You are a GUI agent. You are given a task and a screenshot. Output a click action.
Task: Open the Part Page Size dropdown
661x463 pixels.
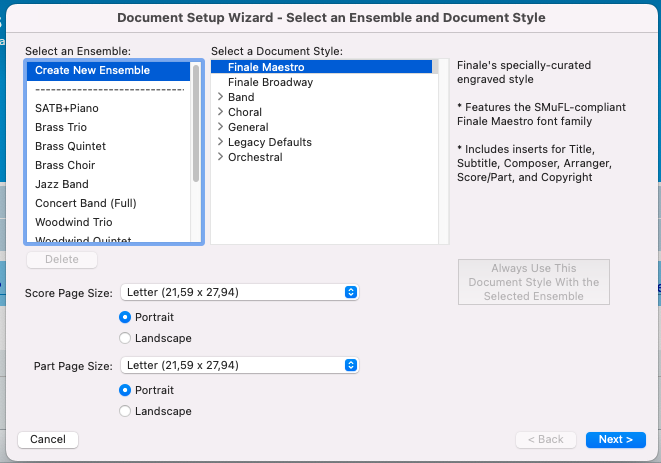point(239,365)
